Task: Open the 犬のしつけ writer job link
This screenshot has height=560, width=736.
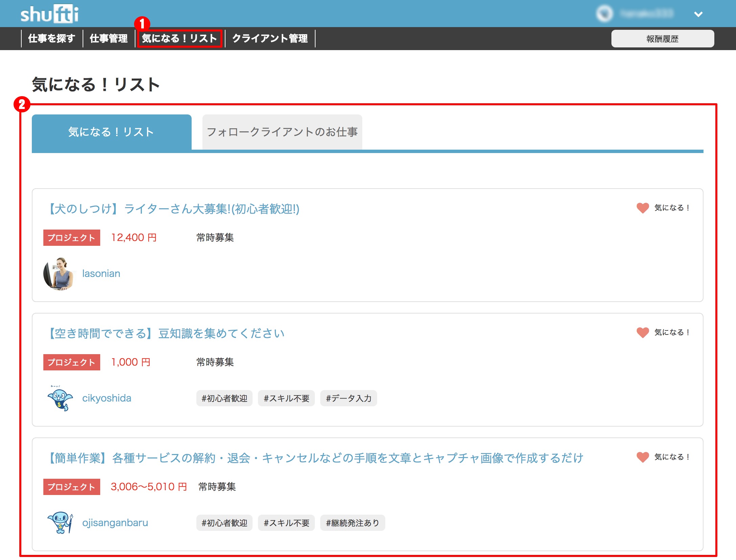Action: point(173,209)
